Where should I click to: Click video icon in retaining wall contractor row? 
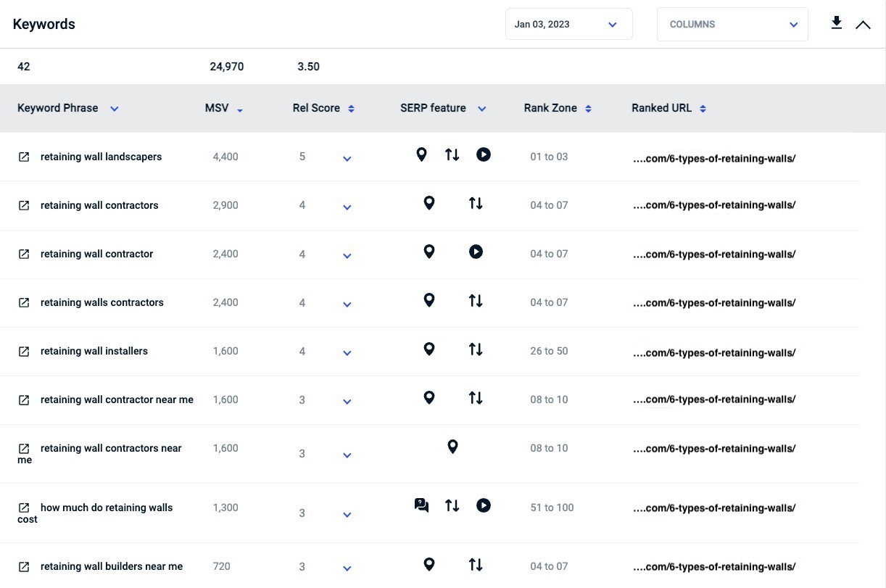click(476, 252)
